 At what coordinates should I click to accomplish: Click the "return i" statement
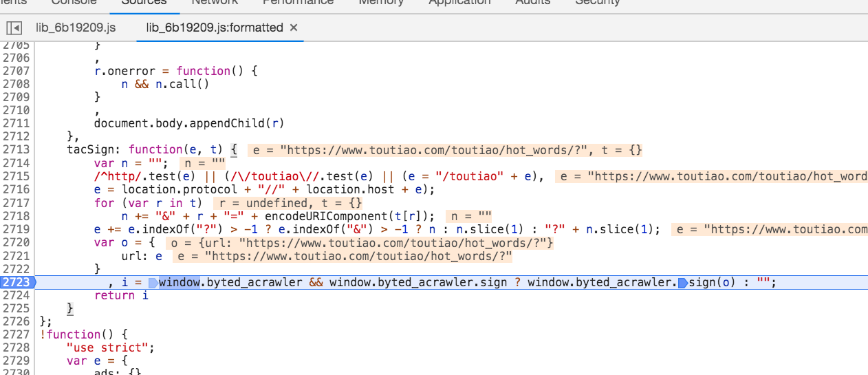(x=121, y=296)
